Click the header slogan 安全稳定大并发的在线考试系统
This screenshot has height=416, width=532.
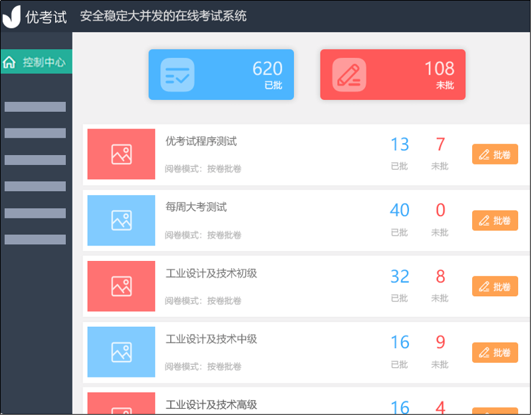click(163, 16)
